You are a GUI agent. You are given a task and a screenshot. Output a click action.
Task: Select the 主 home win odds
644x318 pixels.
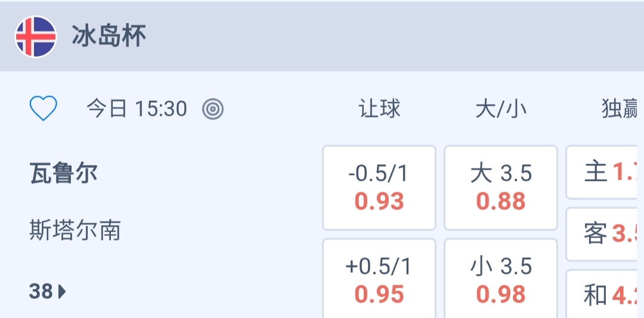tap(605, 173)
